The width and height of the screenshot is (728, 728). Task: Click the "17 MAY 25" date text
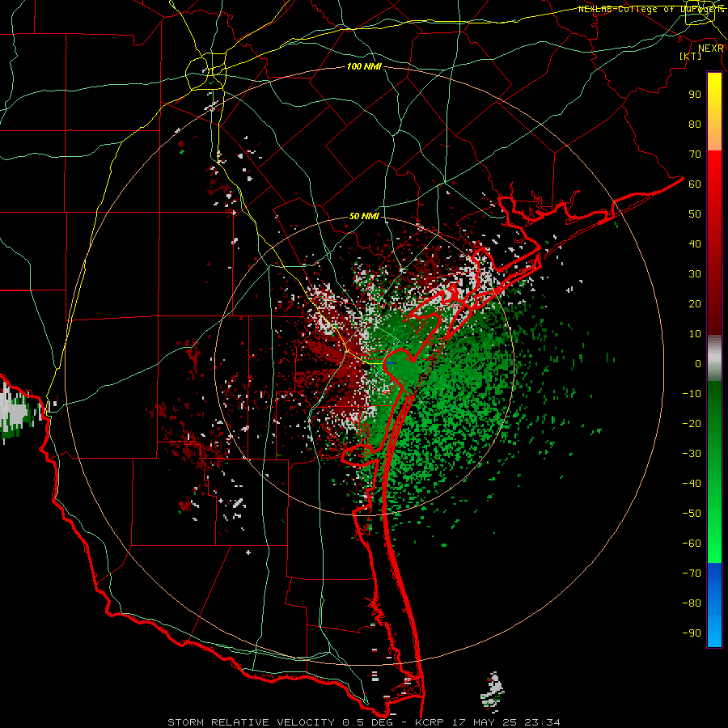[x=485, y=722]
